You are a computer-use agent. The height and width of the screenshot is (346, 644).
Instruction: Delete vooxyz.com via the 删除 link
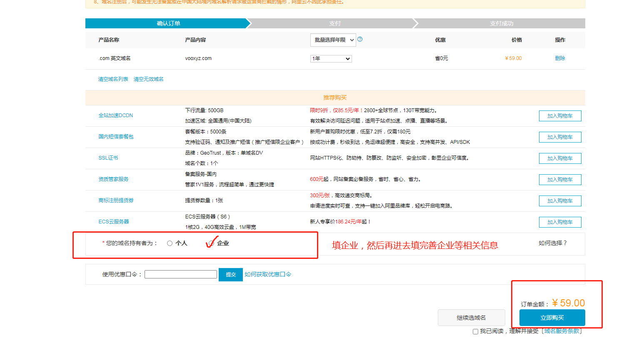coord(560,58)
